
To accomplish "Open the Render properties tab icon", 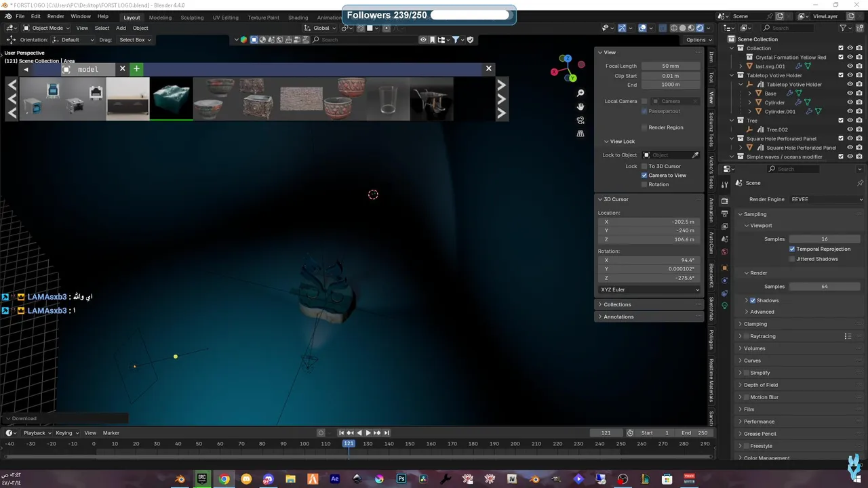I will click(x=724, y=201).
